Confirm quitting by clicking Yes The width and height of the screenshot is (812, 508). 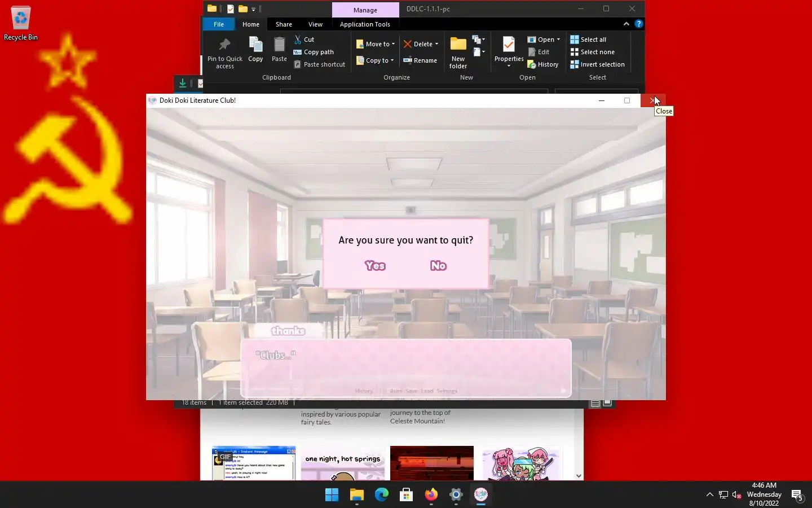pyautogui.click(x=375, y=265)
